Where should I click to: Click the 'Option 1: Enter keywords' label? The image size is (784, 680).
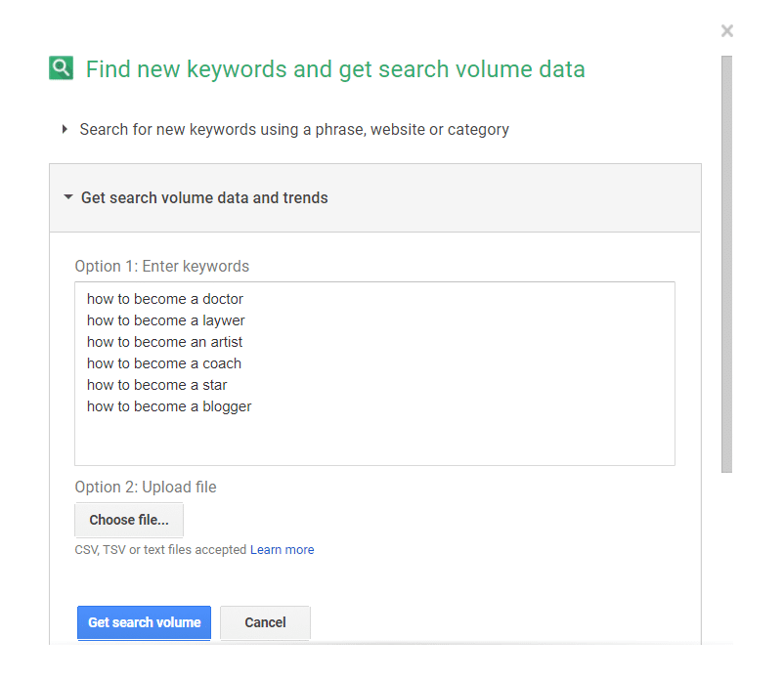pyautogui.click(x=162, y=266)
